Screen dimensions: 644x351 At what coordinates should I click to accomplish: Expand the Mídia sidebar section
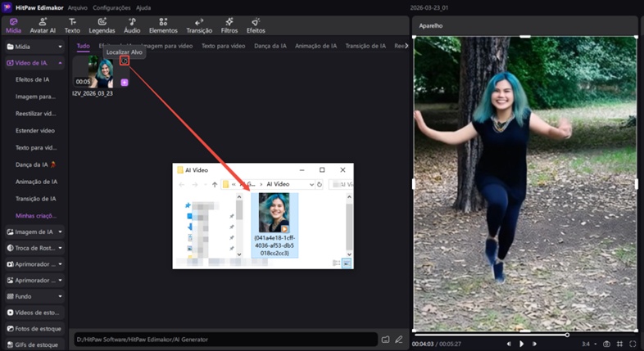(x=33, y=47)
